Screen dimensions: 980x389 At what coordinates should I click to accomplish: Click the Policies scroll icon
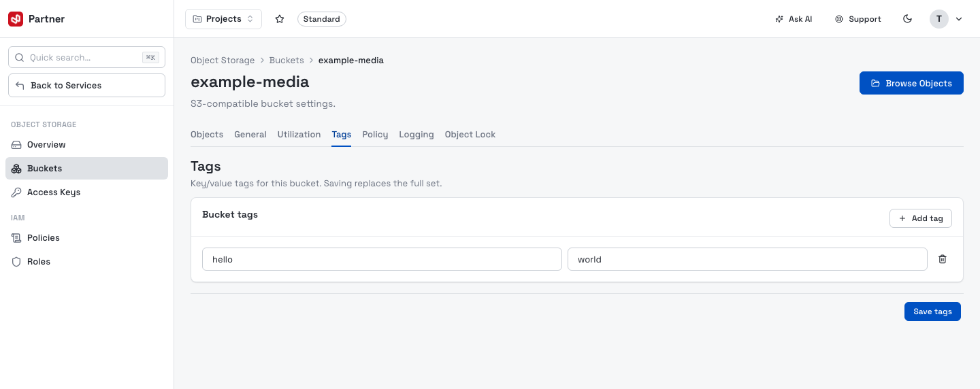click(16, 238)
